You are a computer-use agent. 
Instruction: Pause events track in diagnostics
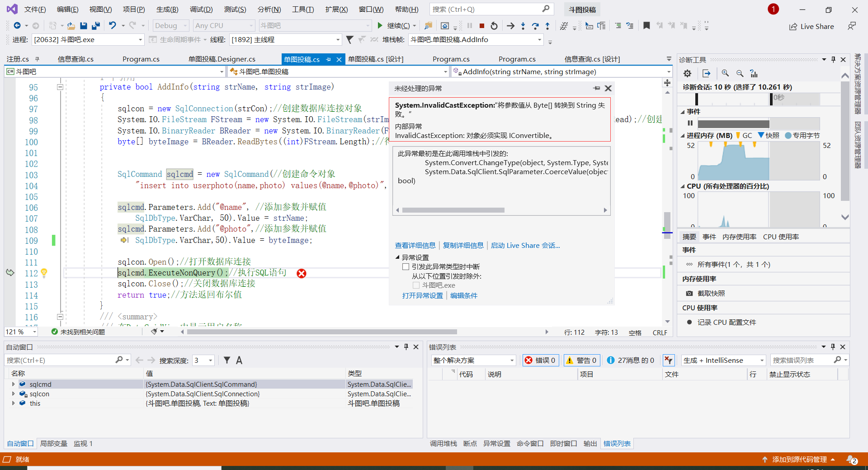[x=690, y=123]
